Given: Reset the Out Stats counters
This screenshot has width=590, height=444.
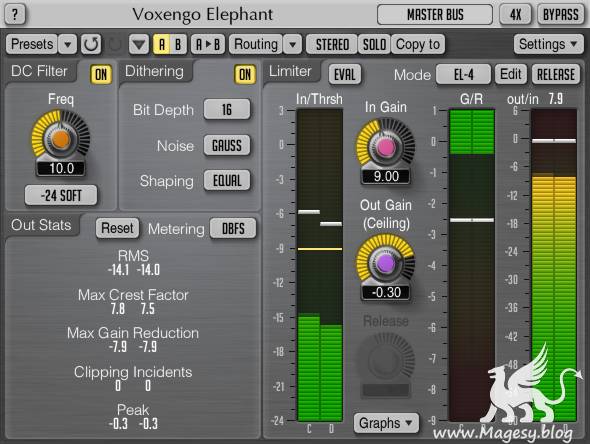Looking at the screenshot, I should 117,228.
